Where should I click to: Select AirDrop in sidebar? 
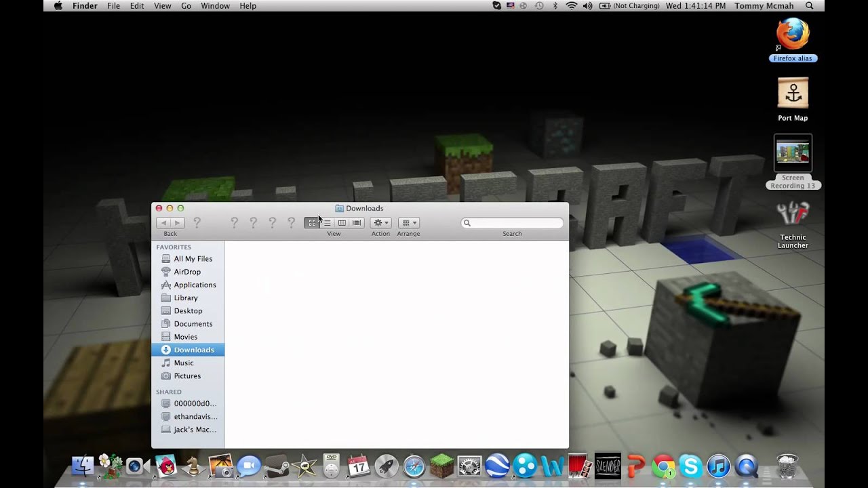click(x=188, y=272)
